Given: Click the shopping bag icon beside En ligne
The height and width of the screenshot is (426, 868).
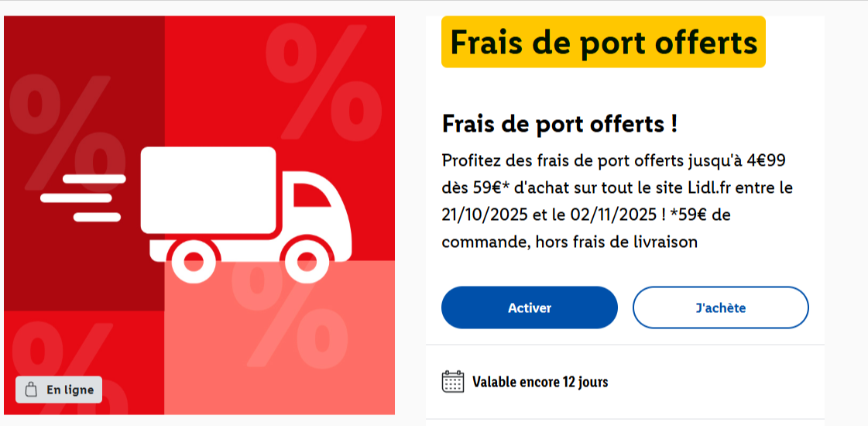Looking at the screenshot, I should pyautogui.click(x=31, y=390).
